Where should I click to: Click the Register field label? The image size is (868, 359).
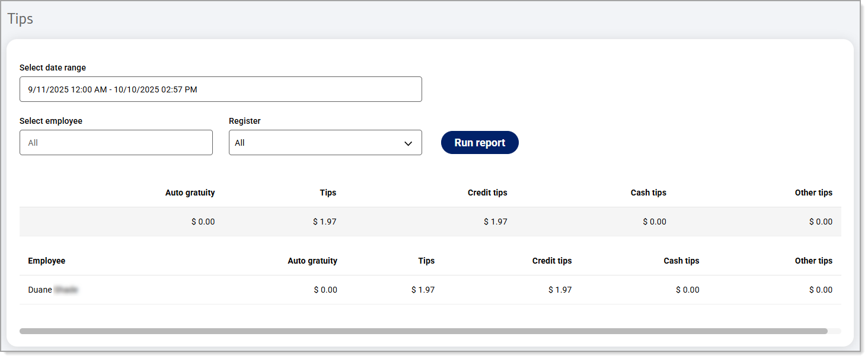point(244,121)
